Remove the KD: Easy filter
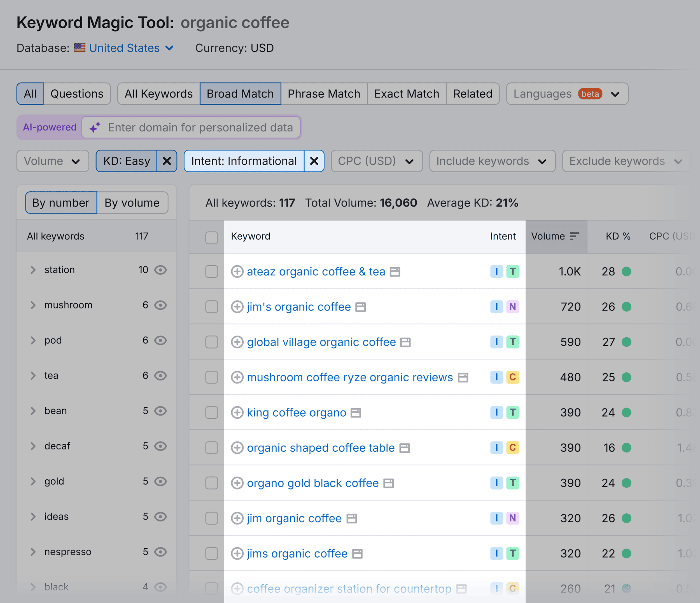Image resolution: width=700 pixels, height=603 pixels. 167,161
